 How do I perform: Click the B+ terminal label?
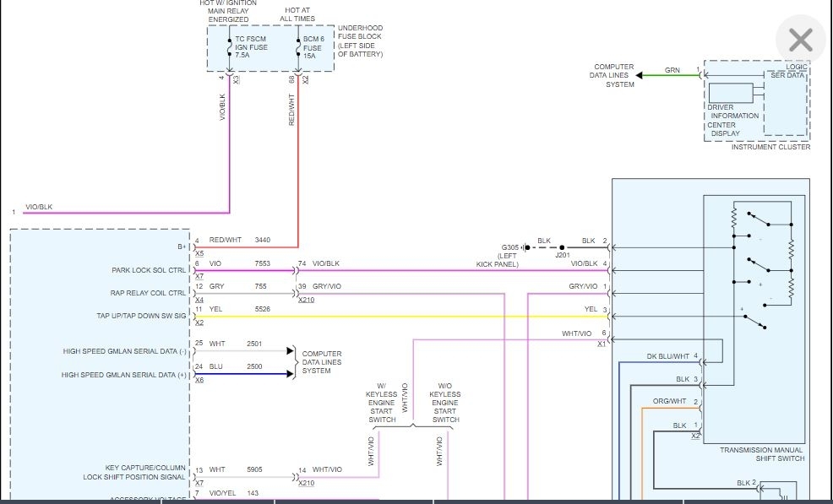coord(182,247)
